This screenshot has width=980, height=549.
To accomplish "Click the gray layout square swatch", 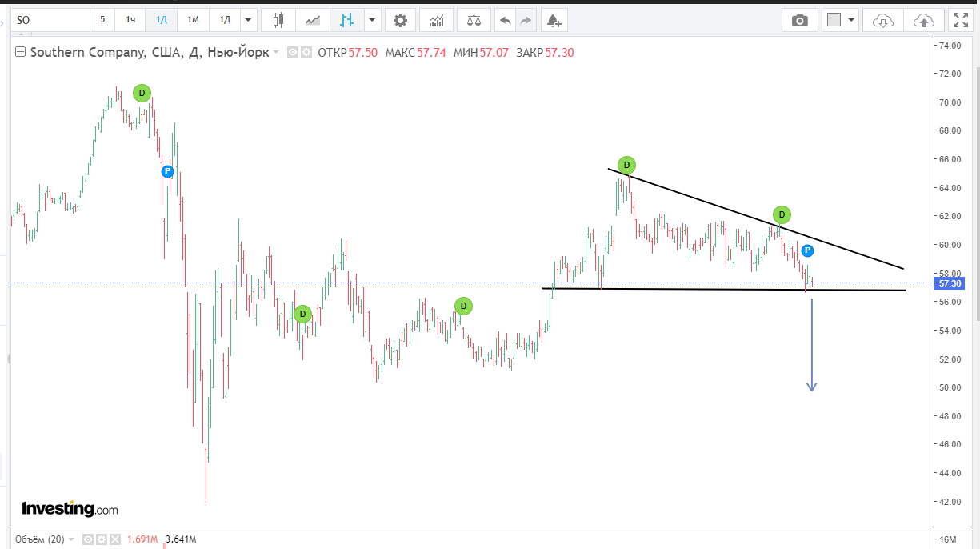I will point(834,20).
